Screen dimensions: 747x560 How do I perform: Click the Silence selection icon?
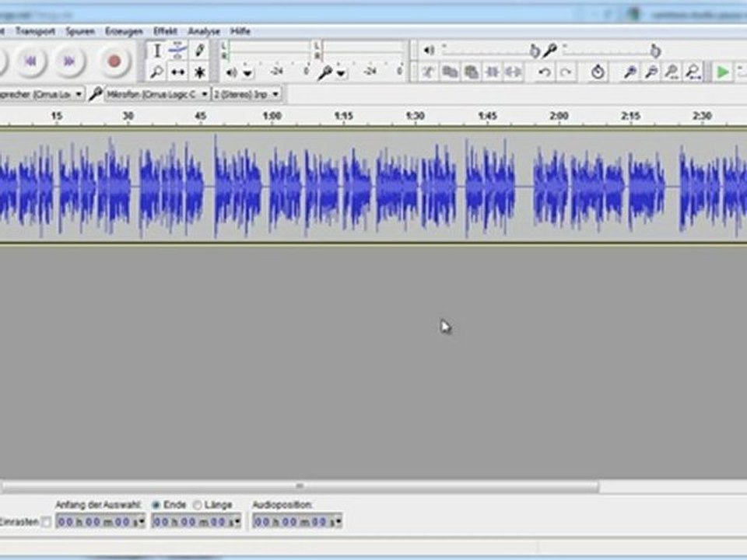pyautogui.click(x=514, y=72)
